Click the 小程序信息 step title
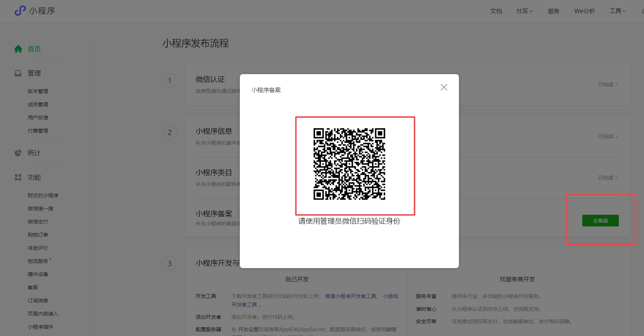Screen dimensions: 644x336 pyautogui.click(x=214, y=131)
